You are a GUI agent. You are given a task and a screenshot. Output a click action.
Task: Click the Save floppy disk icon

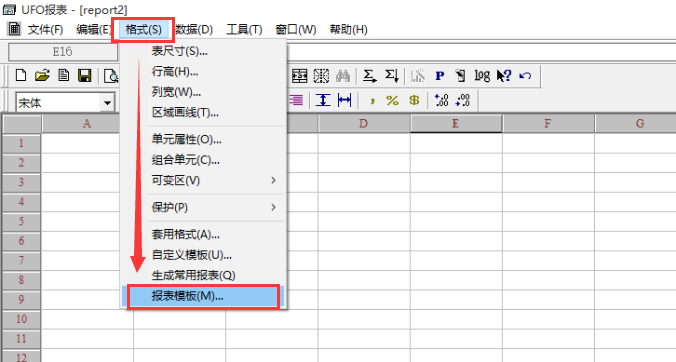click(84, 76)
